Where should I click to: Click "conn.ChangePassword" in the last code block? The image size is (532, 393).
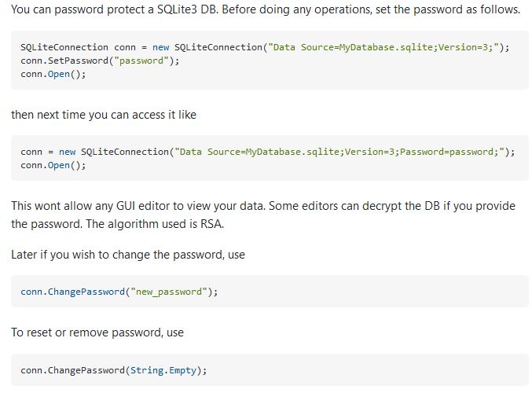pos(72,369)
